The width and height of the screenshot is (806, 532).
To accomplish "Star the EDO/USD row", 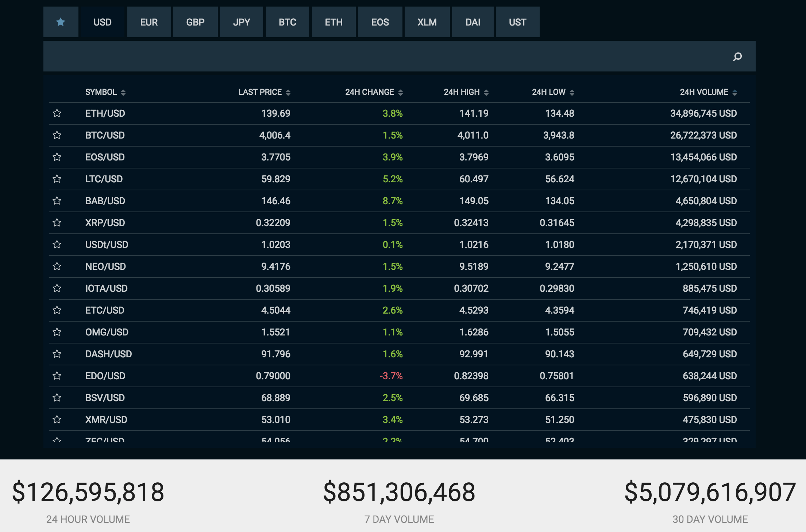I will (57, 376).
